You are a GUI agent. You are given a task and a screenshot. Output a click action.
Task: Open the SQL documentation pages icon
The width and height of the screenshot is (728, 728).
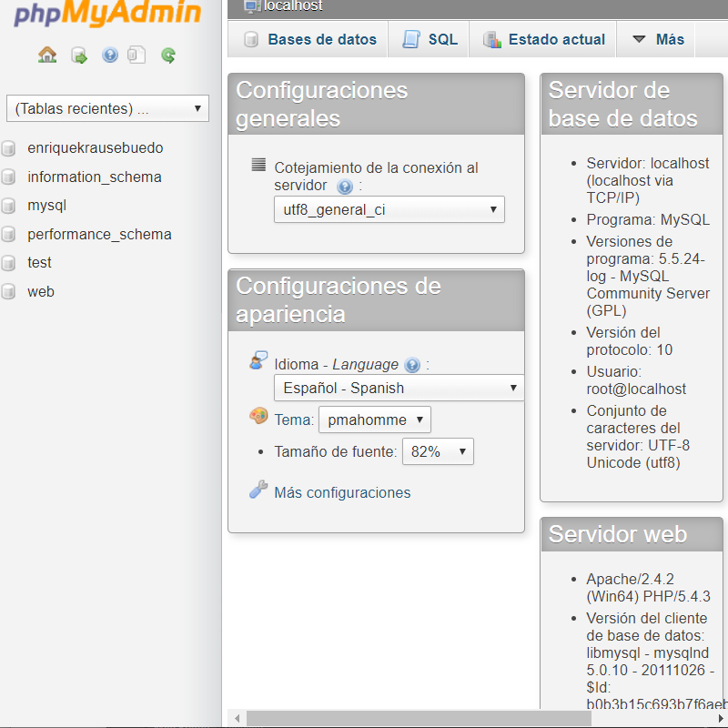pyautogui.click(x=136, y=56)
